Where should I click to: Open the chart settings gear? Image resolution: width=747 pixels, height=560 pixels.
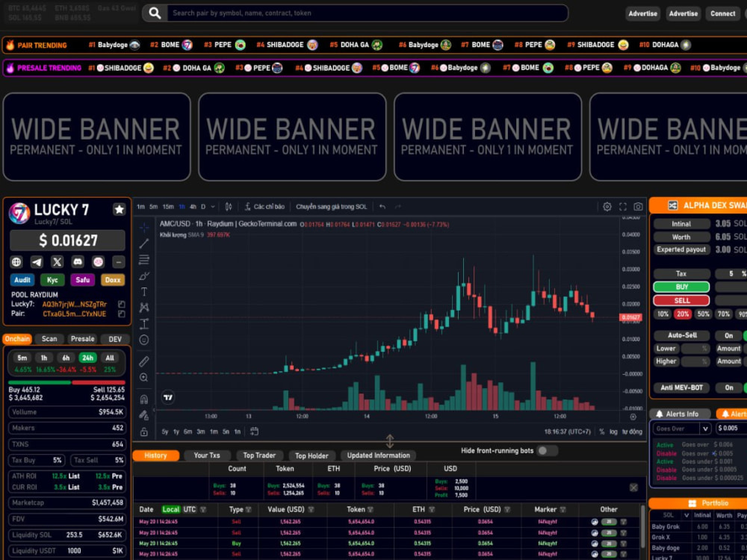[607, 207]
